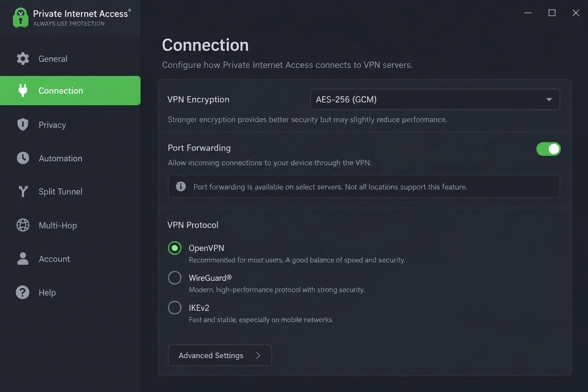
Task: Click the General gear icon
Action: (x=23, y=59)
